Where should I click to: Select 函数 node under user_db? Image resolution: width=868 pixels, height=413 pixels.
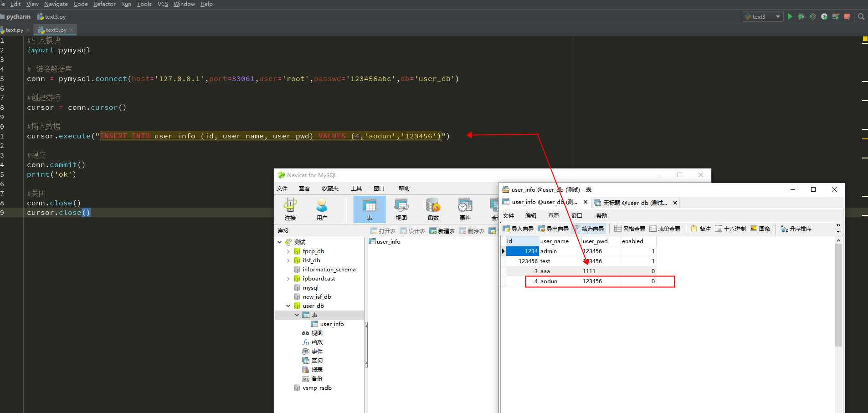point(317,342)
